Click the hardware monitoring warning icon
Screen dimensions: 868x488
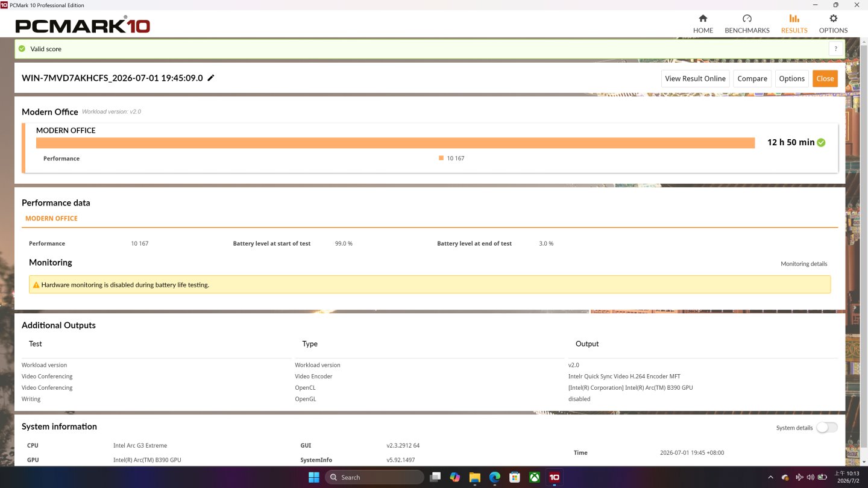coord(36,285)
